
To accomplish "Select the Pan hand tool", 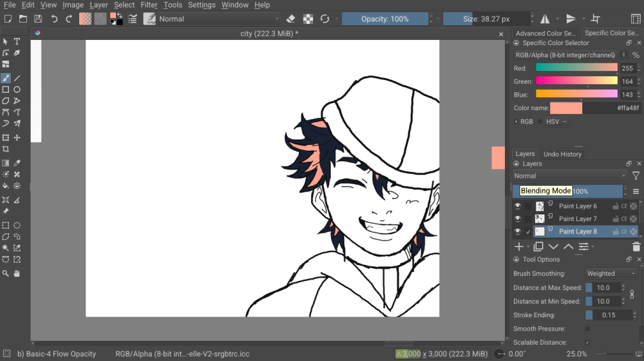I will pyautogui.click(x=17, y=273).
